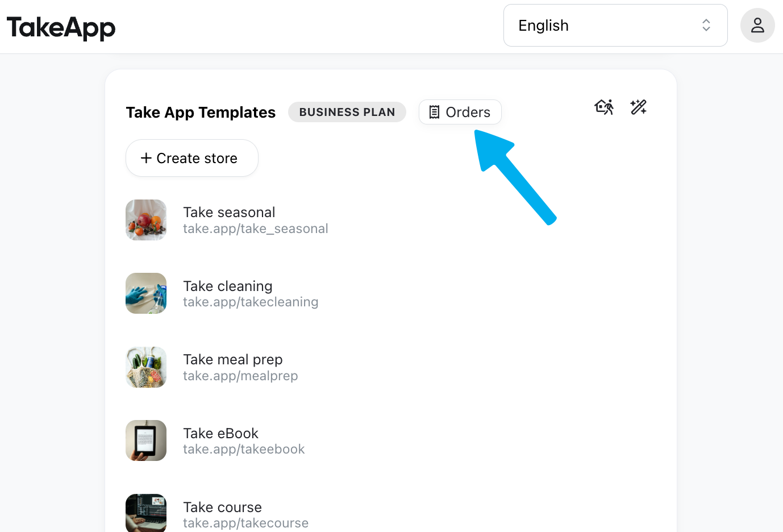This screenshot has width=783, height=532.
Task: Open the Take cleaning store
Action: tap(228, 286)
